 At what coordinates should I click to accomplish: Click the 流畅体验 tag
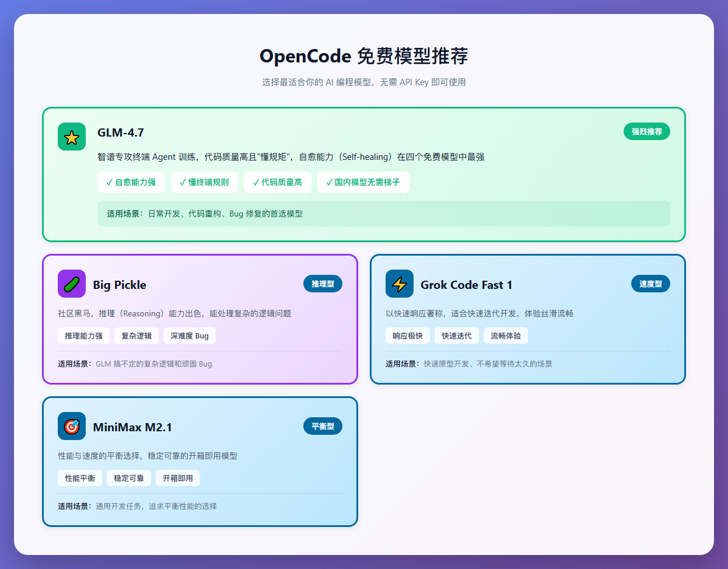click(x=506, y=336)
